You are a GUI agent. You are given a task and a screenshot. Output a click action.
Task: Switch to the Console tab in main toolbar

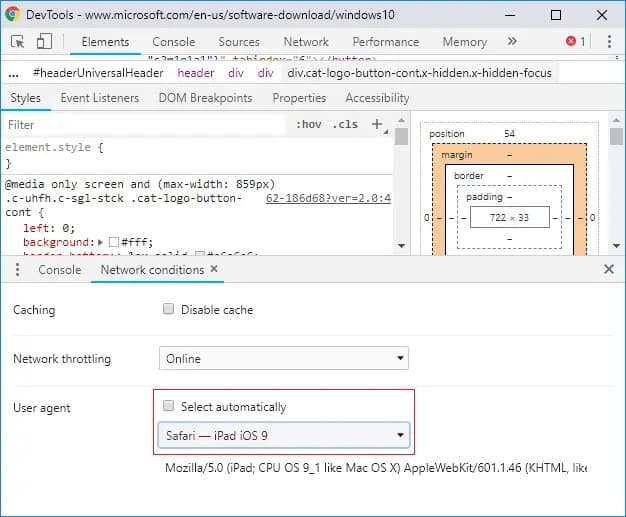tap(174, 42)
